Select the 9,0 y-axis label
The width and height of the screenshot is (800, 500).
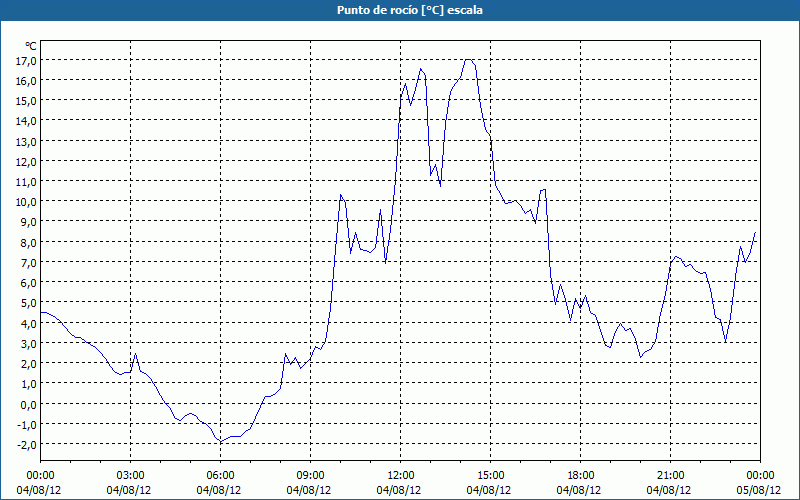click(28, 222)
